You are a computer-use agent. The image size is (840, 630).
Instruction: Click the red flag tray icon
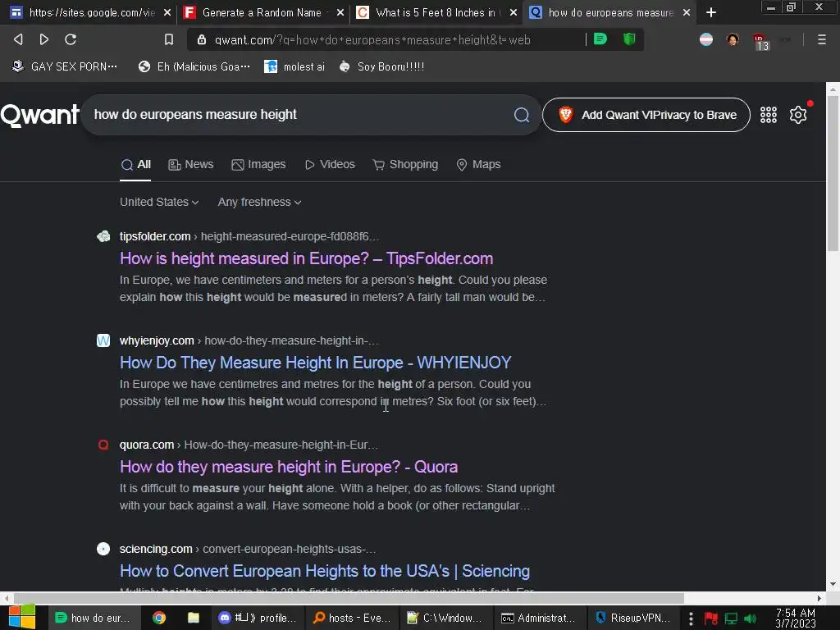tap(711, 619)
